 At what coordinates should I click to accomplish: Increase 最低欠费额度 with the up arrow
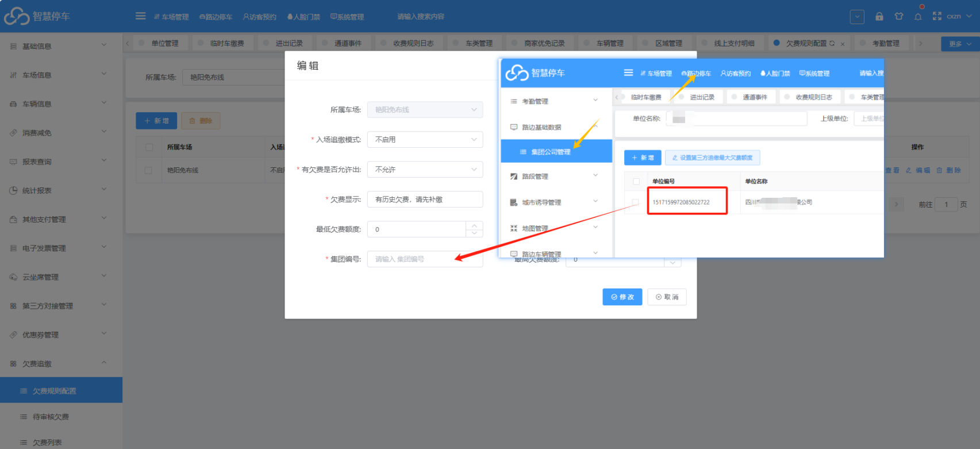[x=474, y=225]
